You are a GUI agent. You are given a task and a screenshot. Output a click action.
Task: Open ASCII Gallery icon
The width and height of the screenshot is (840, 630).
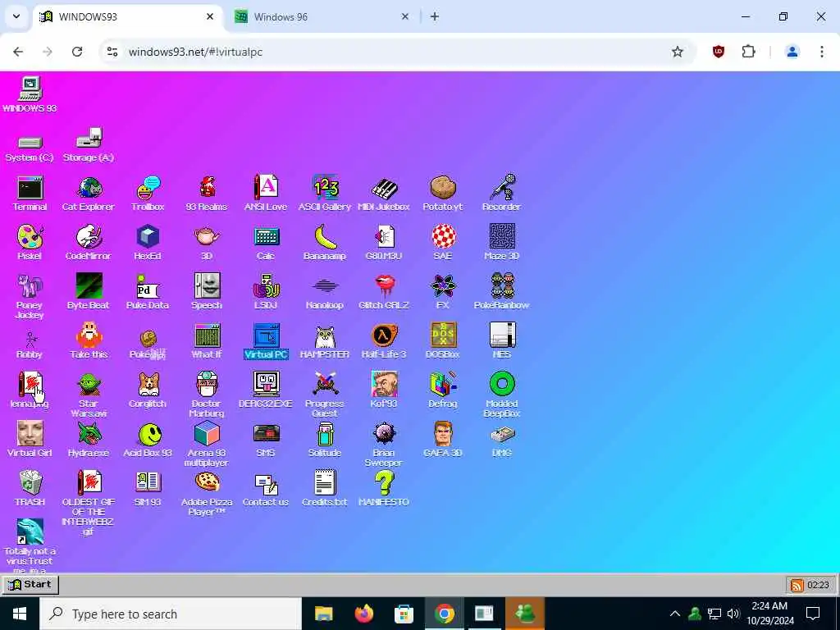[x=325, y=193]
